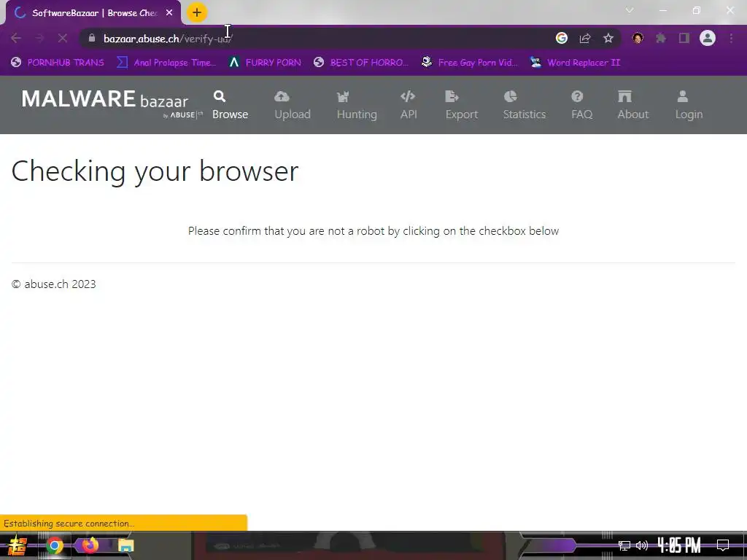Open the FAQ navigation label
The width and height of the screenshot is (747, 560).
pyautogui.click(x=582, y=114)
